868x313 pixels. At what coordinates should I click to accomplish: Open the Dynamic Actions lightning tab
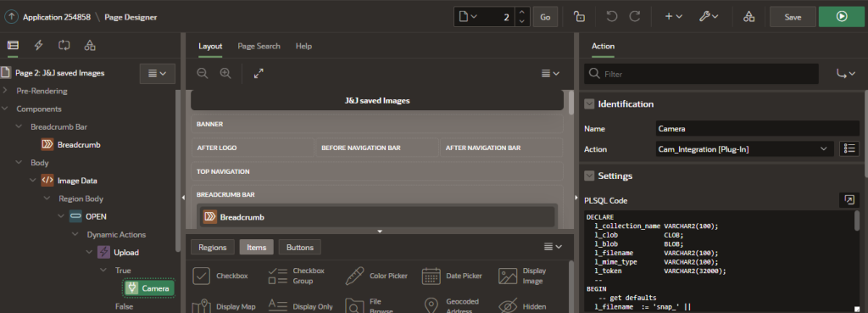(x=39, y=46)
